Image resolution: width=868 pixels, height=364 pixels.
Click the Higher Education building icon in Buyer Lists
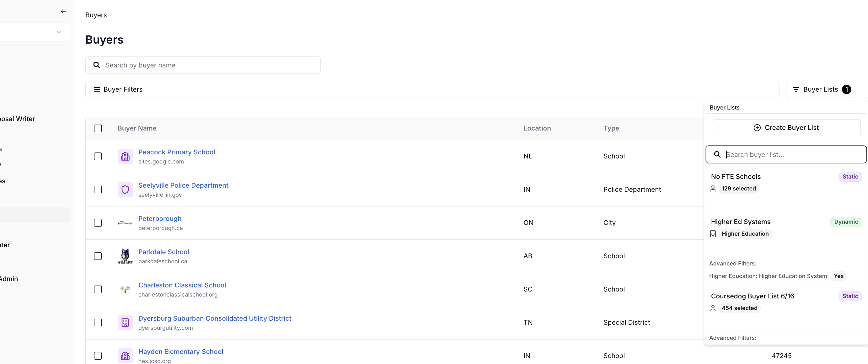click(x=713, y=233)
